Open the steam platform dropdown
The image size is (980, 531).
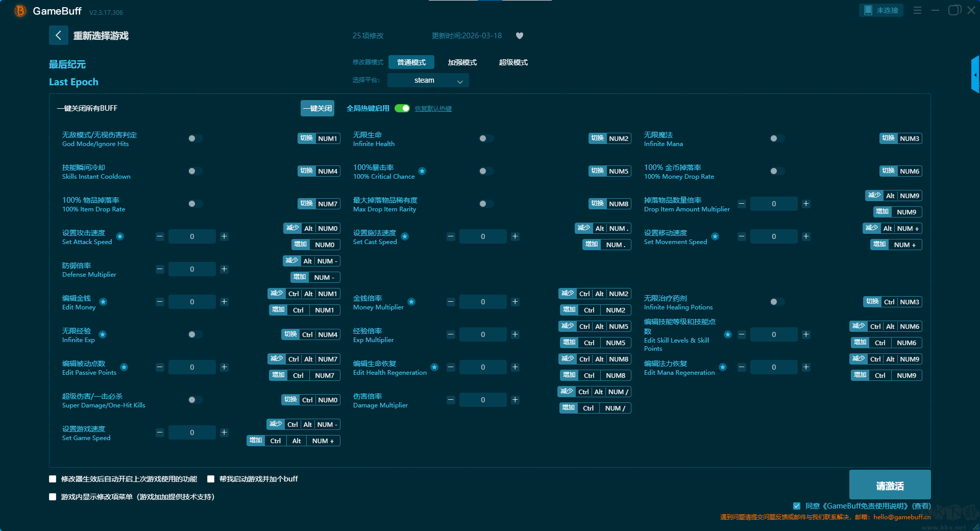click(x=428, y=80)
